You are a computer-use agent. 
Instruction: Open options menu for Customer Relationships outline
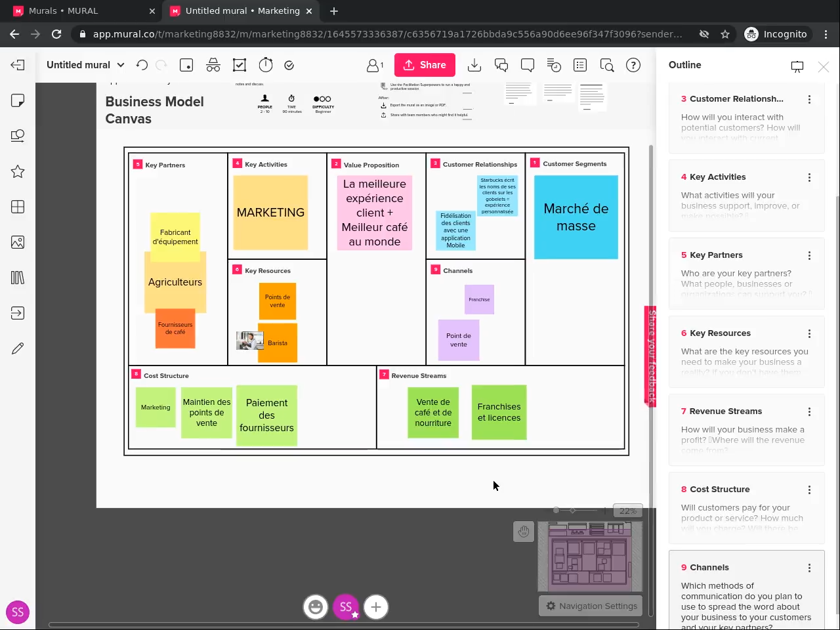809,99
